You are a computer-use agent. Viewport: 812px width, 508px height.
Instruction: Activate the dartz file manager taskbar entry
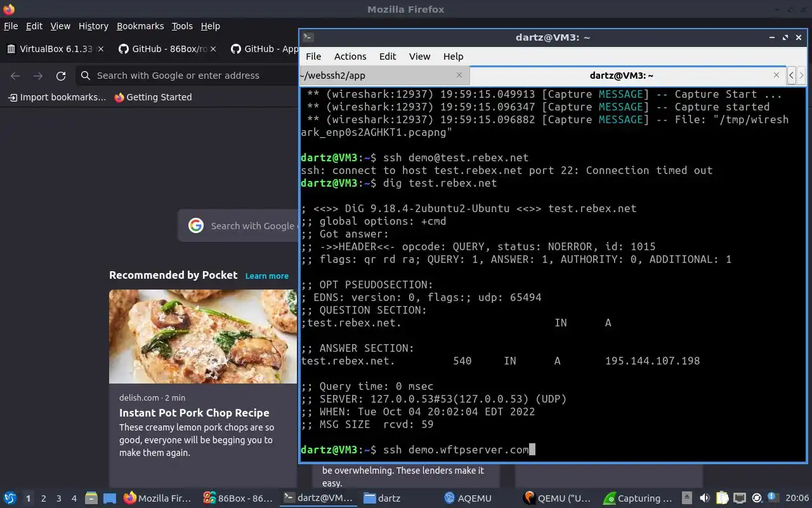398,498
